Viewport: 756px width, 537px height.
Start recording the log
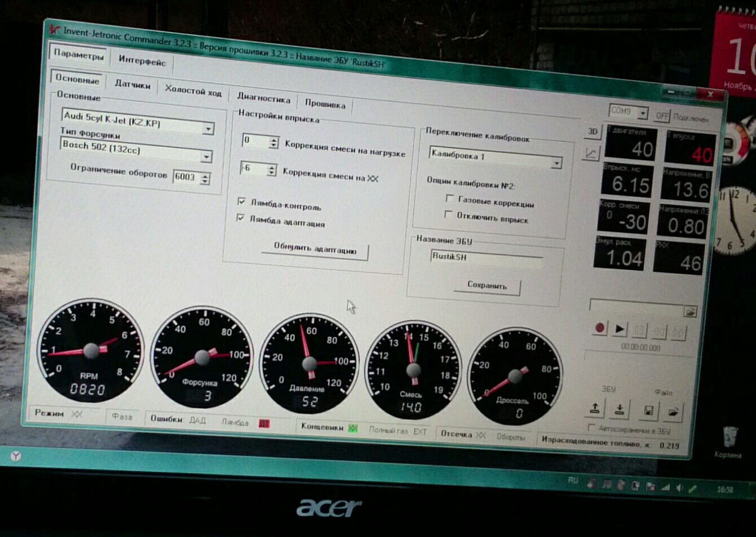coord(600,328)
